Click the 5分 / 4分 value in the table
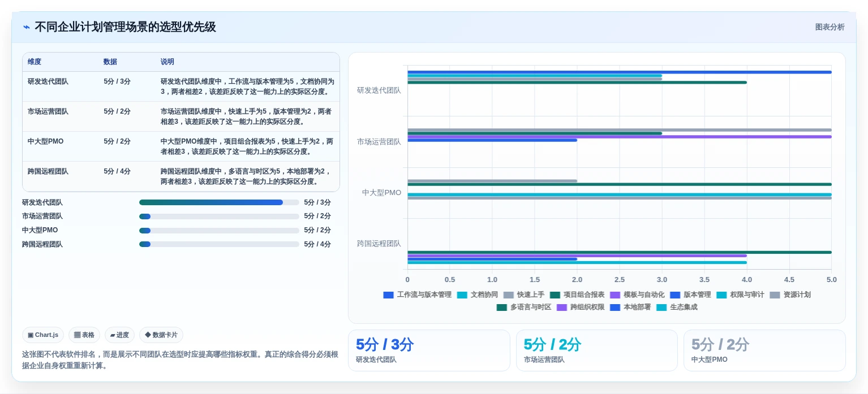 [x=117, y=171]
